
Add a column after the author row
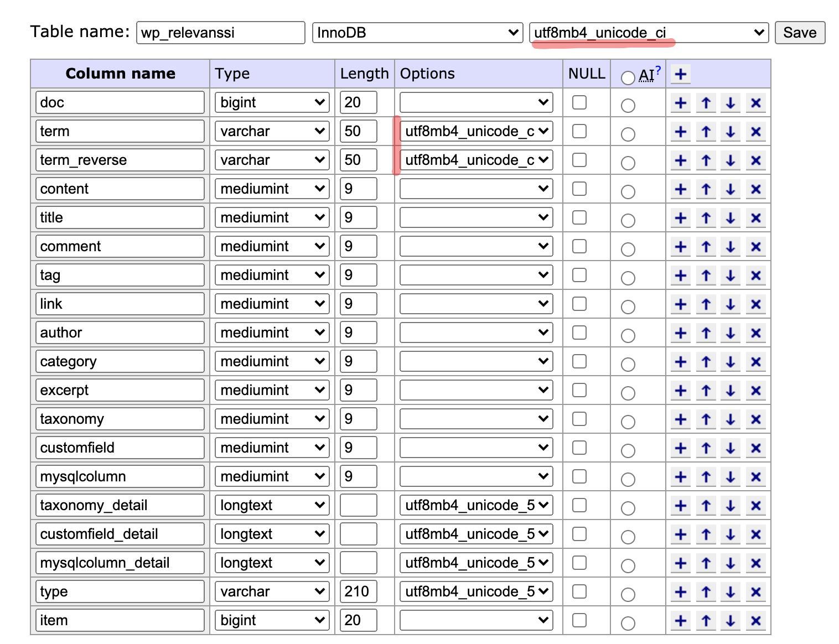pyautogui.click(x=681, y=333)
